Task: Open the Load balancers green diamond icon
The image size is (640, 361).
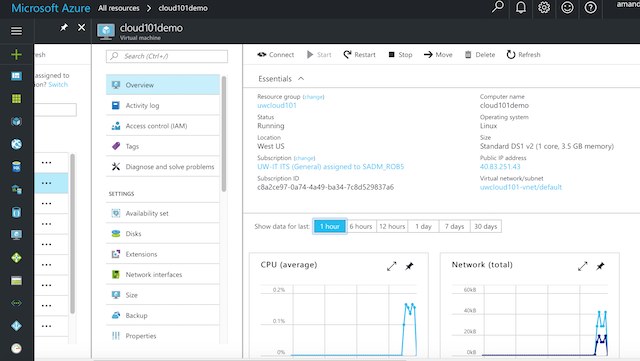Action: (16, 258)
